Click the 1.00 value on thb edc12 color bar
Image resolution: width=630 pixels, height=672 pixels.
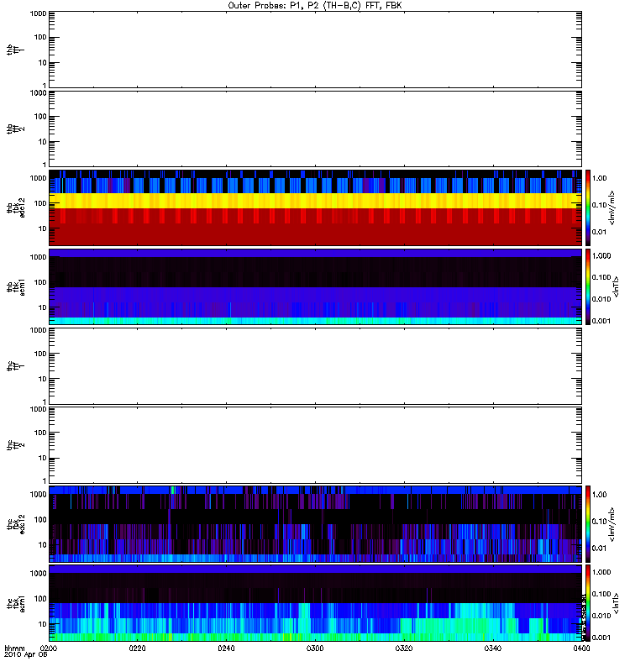(x=599, y=178)
